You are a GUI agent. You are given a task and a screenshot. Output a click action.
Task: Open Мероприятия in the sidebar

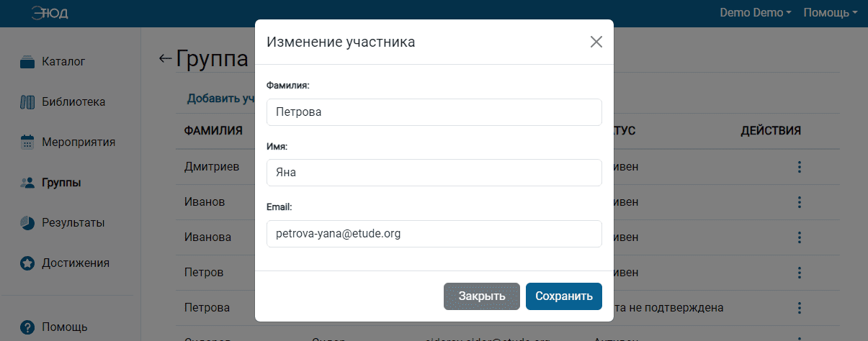click(79, 142)
